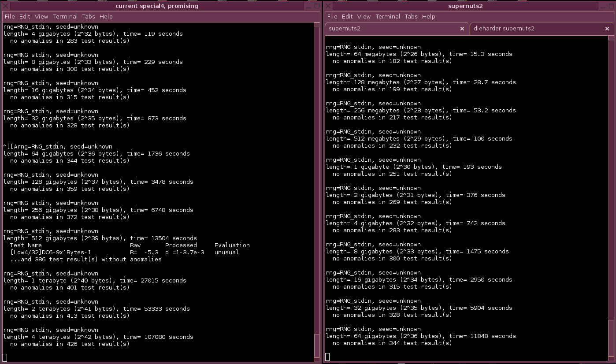Viewport: 616px width, 364px height.
Task: Click the '1 gigabyte (2^30 bytes)' line
Action: (414, 167)
